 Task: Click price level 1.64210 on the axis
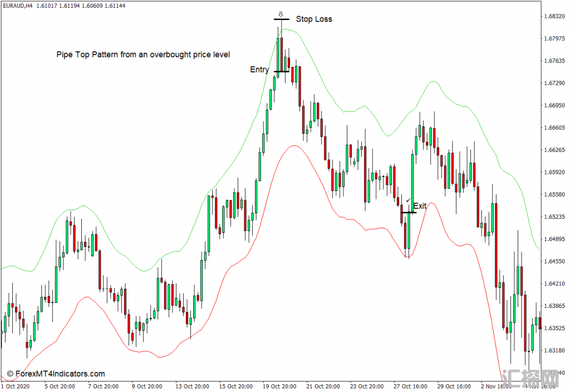(554, 283)
